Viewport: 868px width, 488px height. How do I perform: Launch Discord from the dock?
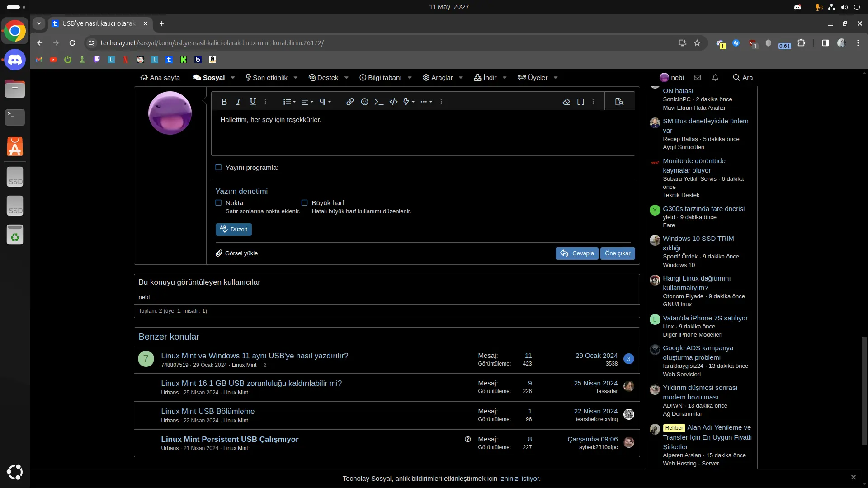15,60
